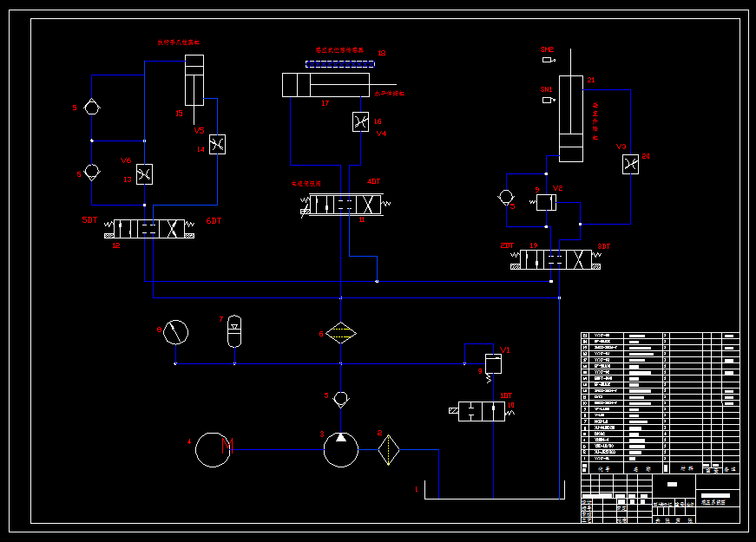Viewport: 756px width, 542px height.
Task: Select the electric motor symbol marked M
Action: (214, 449)
